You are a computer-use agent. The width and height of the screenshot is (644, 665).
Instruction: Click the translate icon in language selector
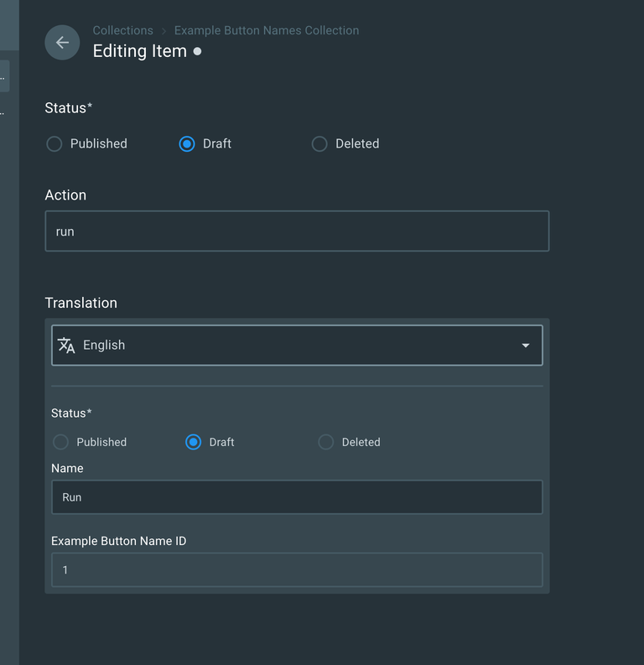[x=66, y=345]
